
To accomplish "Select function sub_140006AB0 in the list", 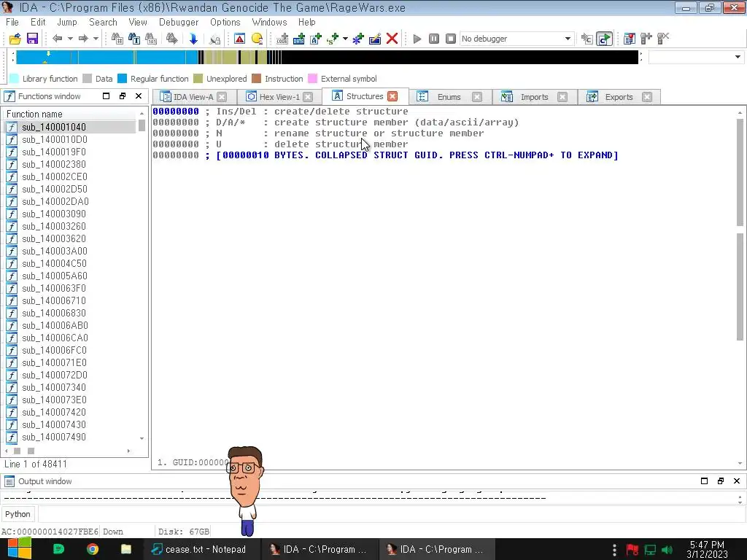I will [55, 325].
